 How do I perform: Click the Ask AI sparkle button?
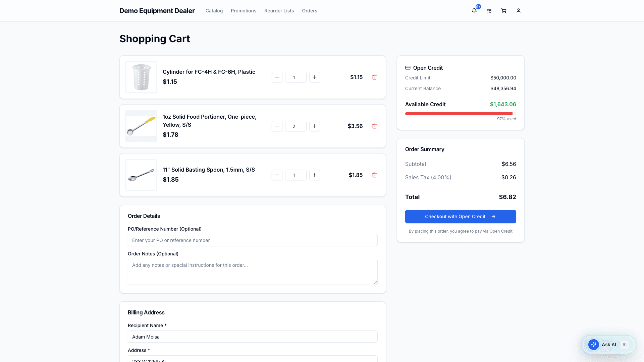pyautogui.click(x=594, y=345)
